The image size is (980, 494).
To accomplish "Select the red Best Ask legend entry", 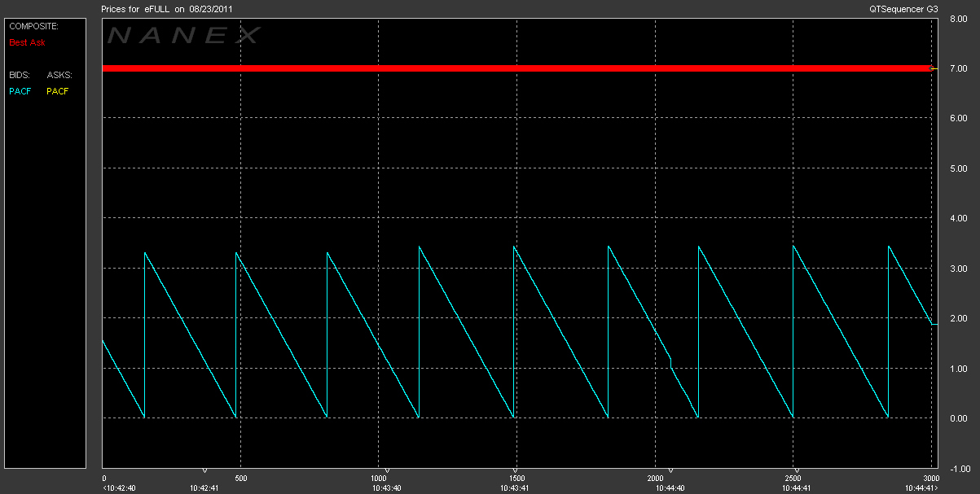I will click(28, 42).
